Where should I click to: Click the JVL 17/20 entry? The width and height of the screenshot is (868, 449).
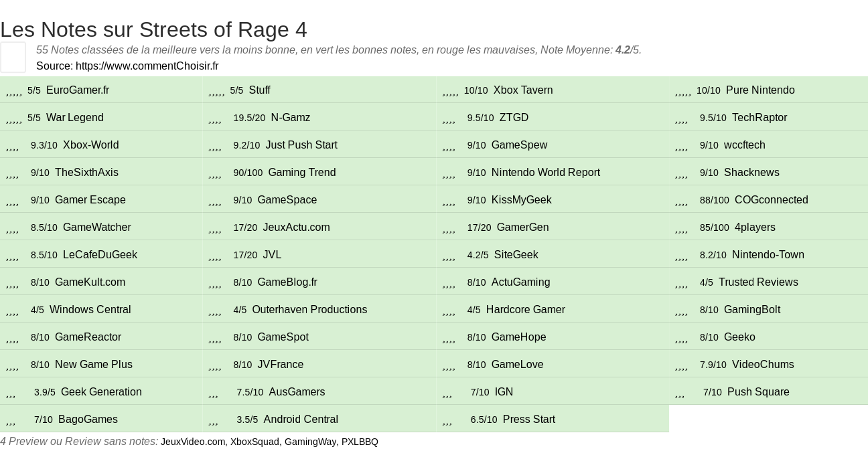point(319,254)
